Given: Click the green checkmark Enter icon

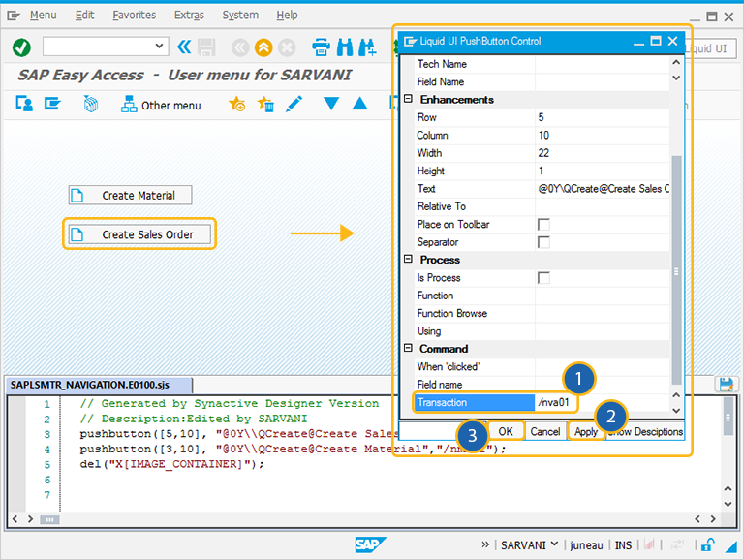Looking at the screenshot, I should pyautogui.click(x=21, y=47).
